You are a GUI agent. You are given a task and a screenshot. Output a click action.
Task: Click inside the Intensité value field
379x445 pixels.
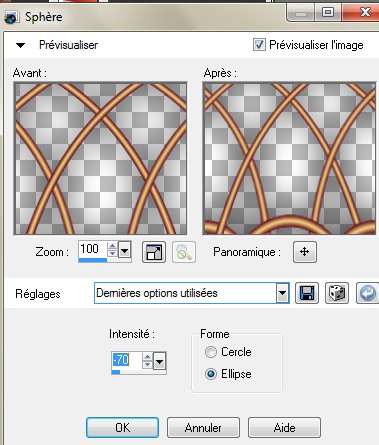click(126, 360)
